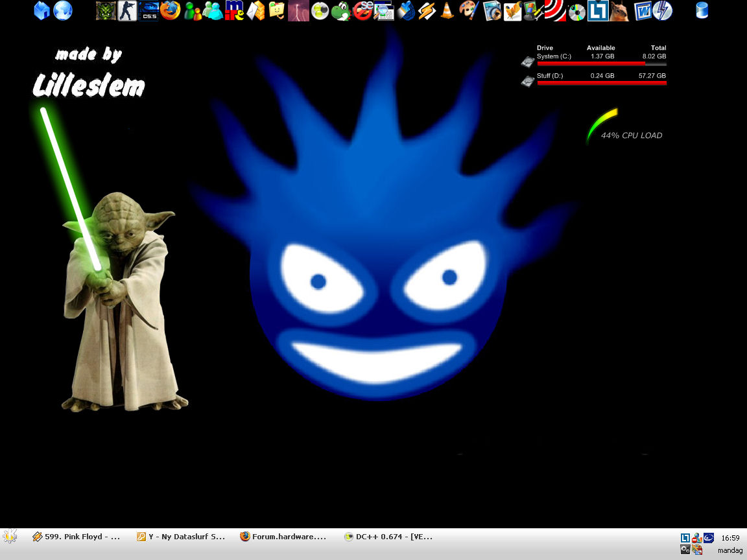Click the blue cylinder icon at dock end
This screenshot has height=560, width=747.
(702, 10)
